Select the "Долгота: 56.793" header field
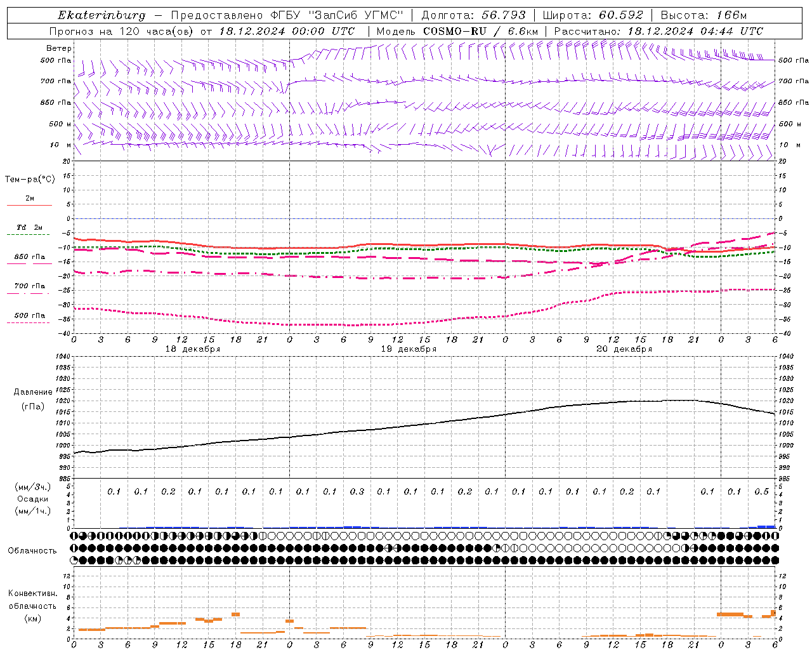Image resolution: width=812 pixels, height=650 pixels. click(474, 15)
